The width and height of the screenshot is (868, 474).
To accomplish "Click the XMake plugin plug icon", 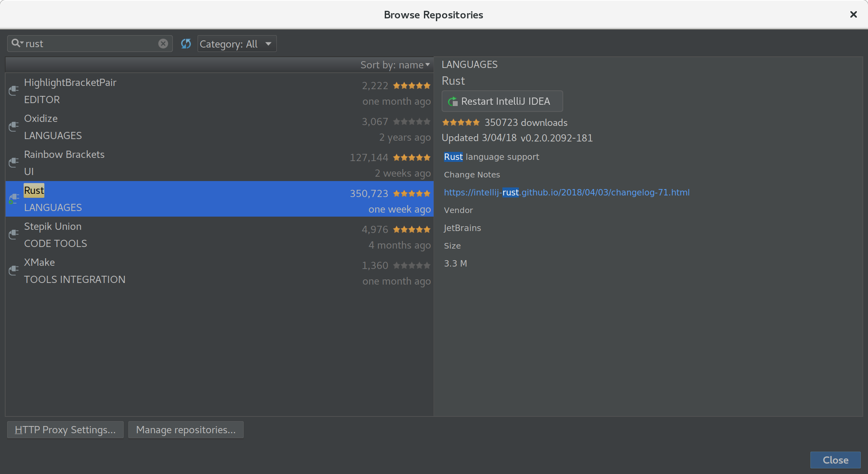I will 14,271.
